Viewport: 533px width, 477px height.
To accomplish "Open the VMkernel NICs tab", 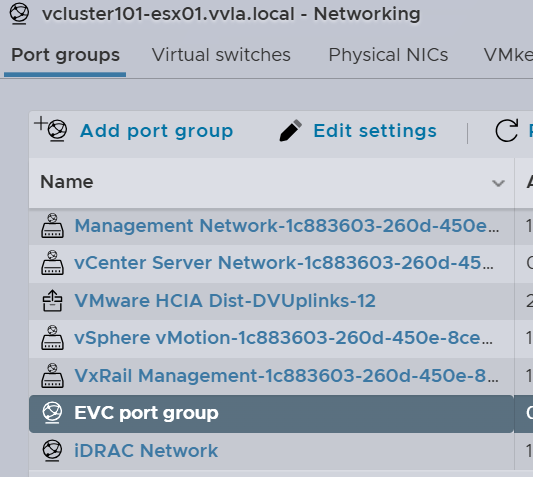I will (x=508, y=55).
